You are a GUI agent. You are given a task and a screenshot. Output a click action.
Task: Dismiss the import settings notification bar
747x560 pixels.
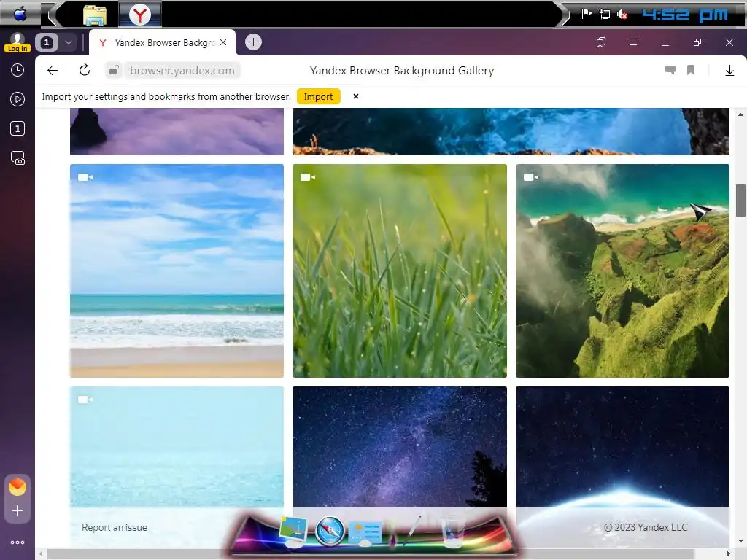point(356,96)
